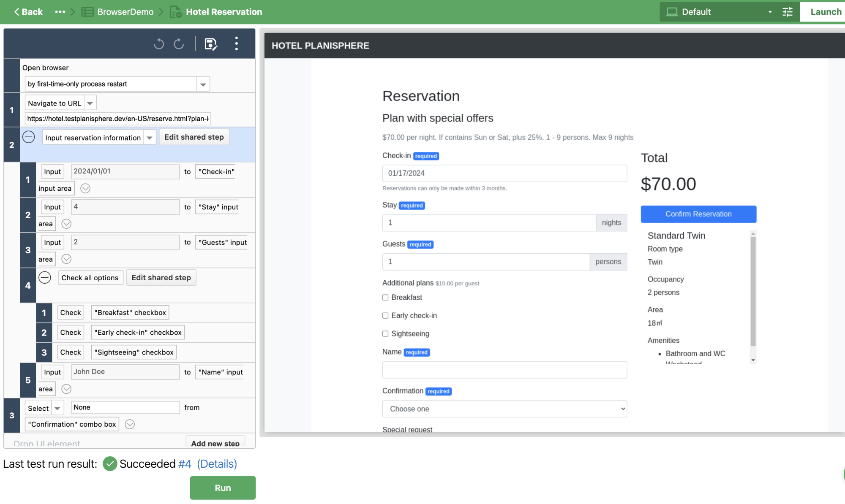The width and height of the screenshot is (845, 504).
Task: Expand options for Check-in input step
Action: coord(85,188)
